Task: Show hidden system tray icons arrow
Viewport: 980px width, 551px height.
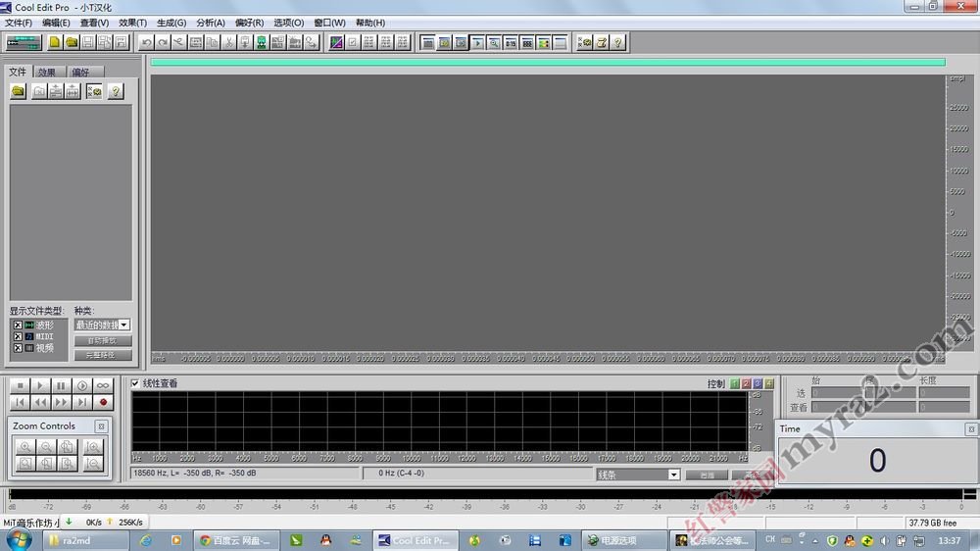Action: pos(815,540)
